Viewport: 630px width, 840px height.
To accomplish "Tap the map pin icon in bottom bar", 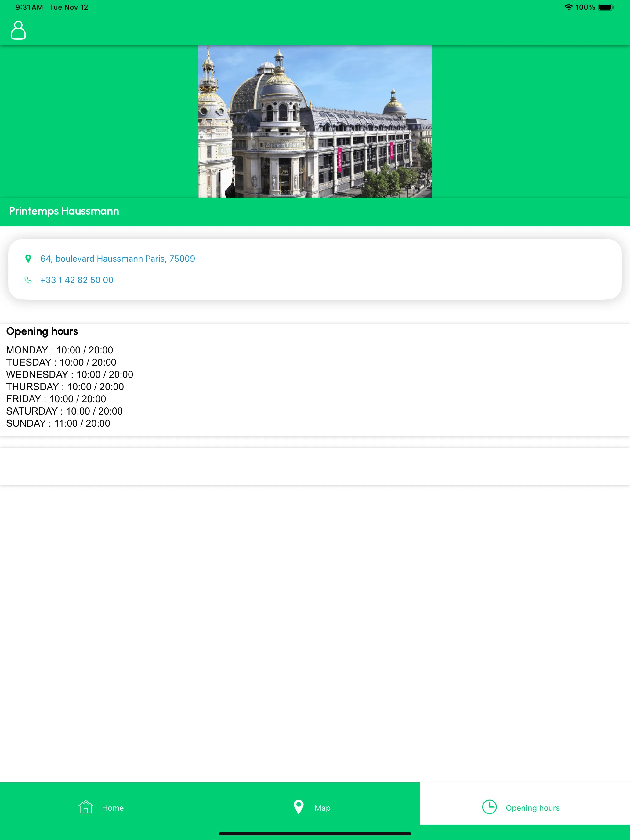I will pyautogui.click(x=299, y=807).
